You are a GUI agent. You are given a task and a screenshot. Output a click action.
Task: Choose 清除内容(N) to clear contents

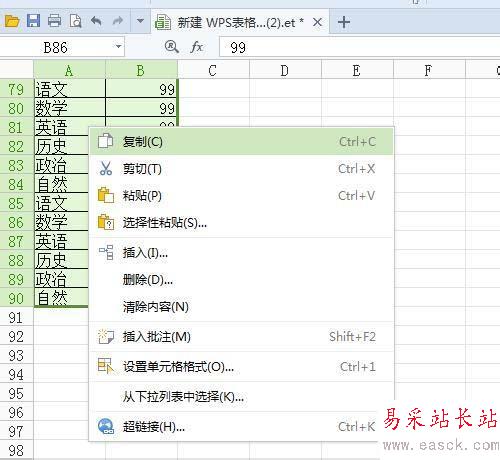point(242,306)
